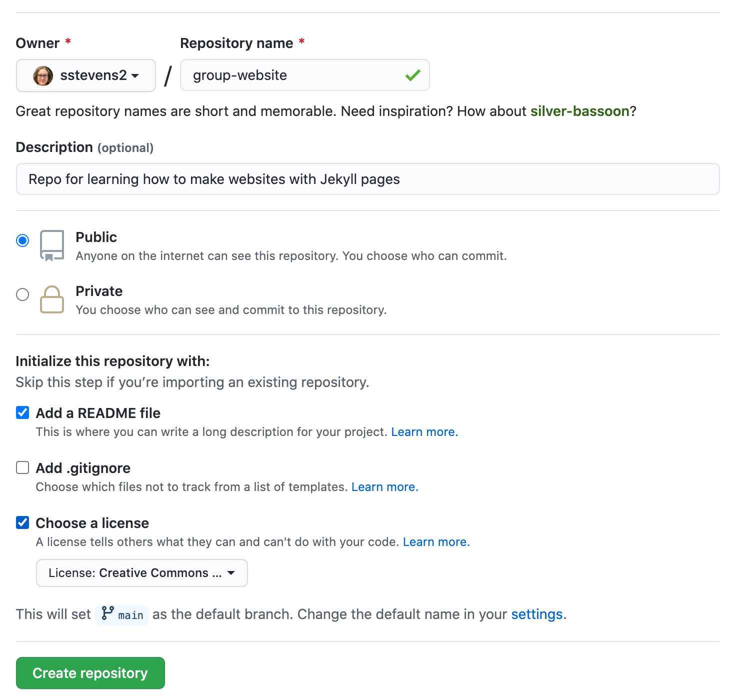Image resolution: width=738 pixels, height=700 pixels.
Task: Select the Private visibility option
Action: click(22, 294)
